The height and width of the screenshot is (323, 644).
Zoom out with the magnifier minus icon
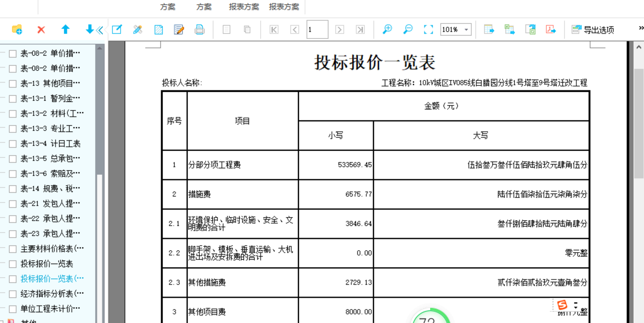point(408,30)
